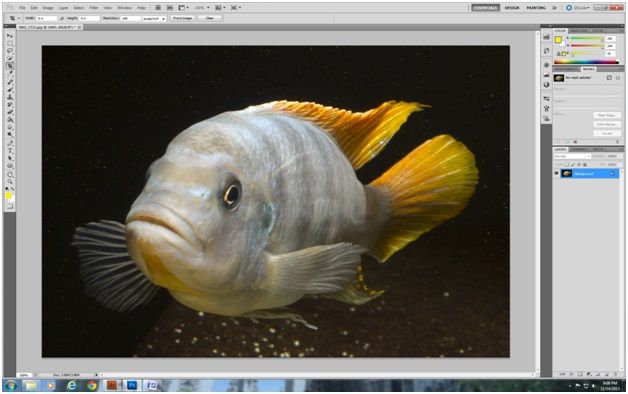
Task: Select the Hand tool
Action: pyautogui.click(x=10, y=174)
